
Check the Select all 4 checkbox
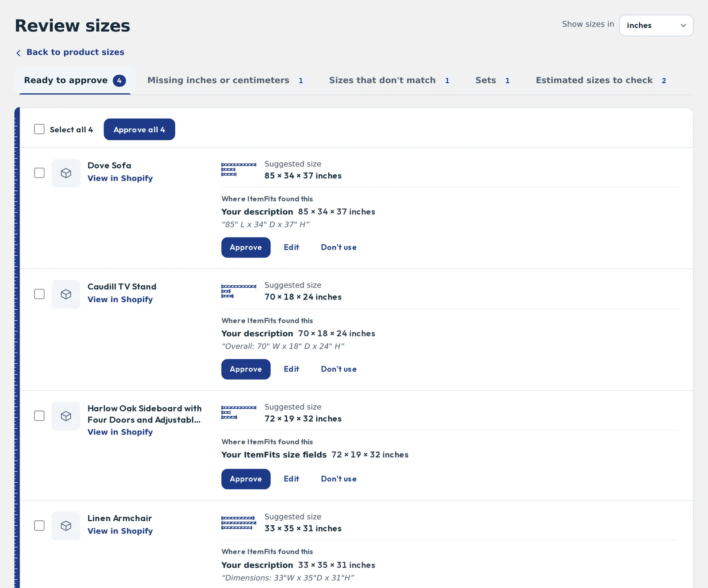(x=39, y=129)
